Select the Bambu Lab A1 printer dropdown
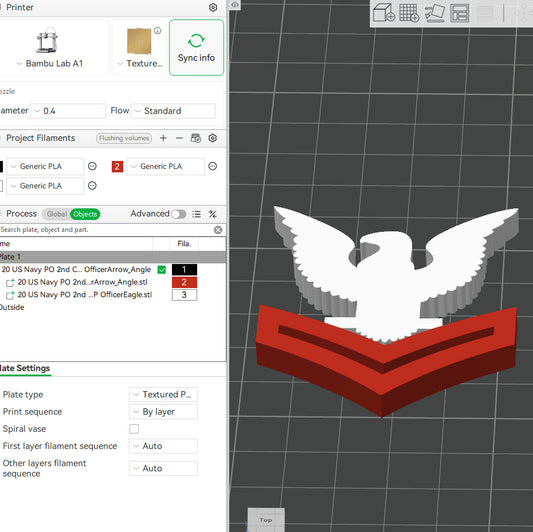Screen dimensions: 533x532 point(50,64)
